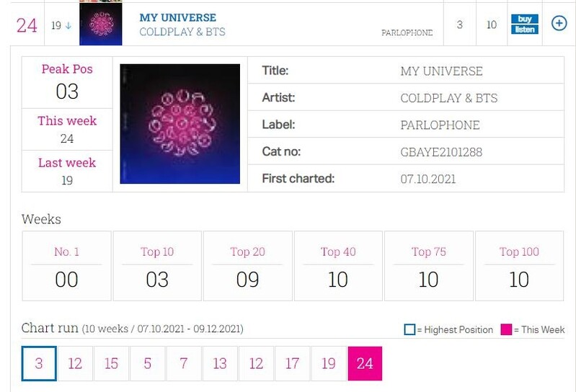Click chart run position 15
Viewport: 576px width, 392px height.
click(111, 363)
